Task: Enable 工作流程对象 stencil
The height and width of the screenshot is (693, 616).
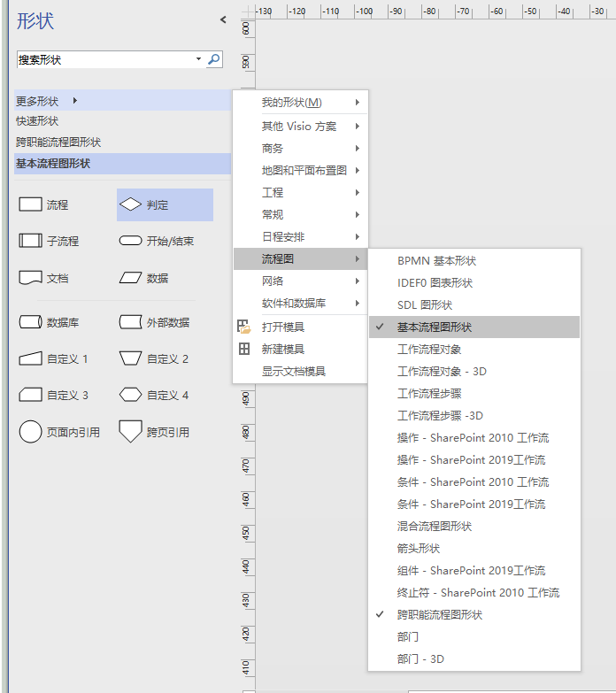Action: click(x=474, y=349)
